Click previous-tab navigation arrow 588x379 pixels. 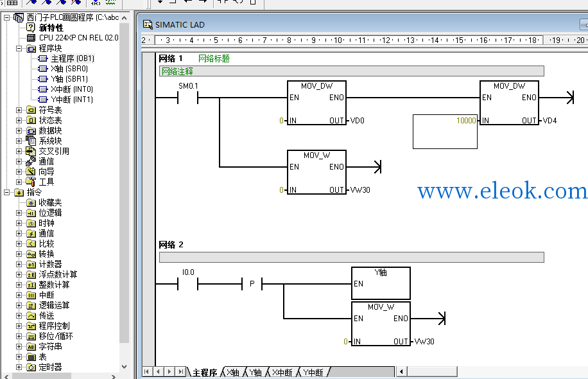(158, 371)
